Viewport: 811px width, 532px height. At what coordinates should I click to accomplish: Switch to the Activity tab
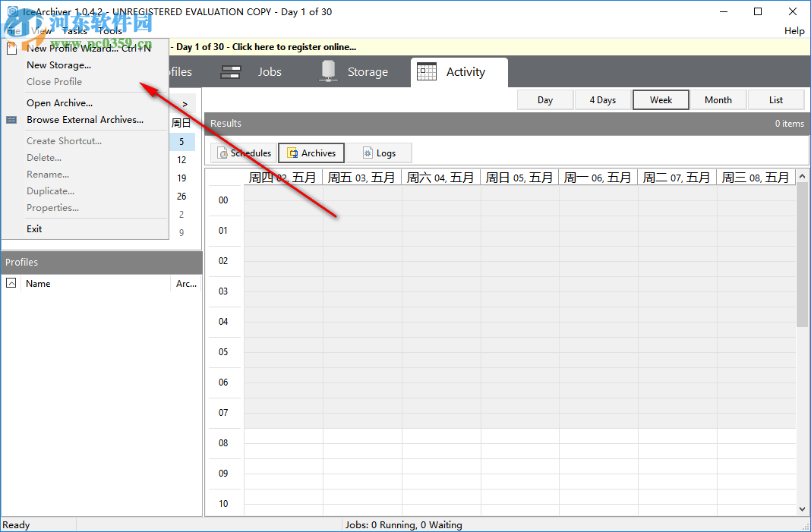tap(459, 72)
